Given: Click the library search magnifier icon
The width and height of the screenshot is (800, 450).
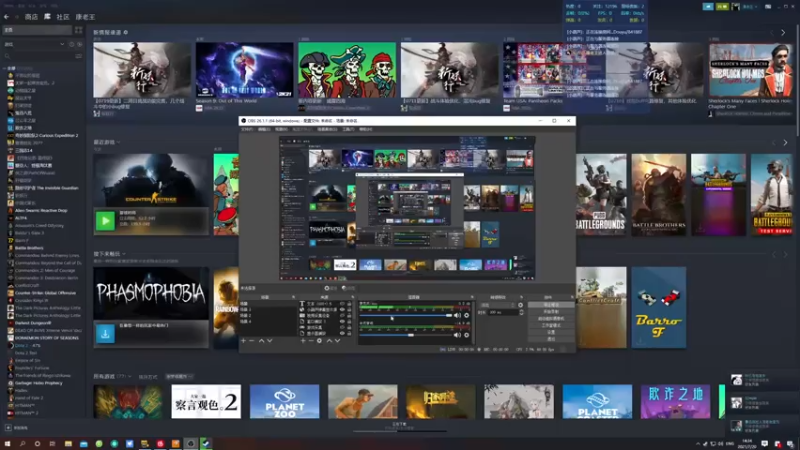Looking at the screenshot, I should [7, 56].
